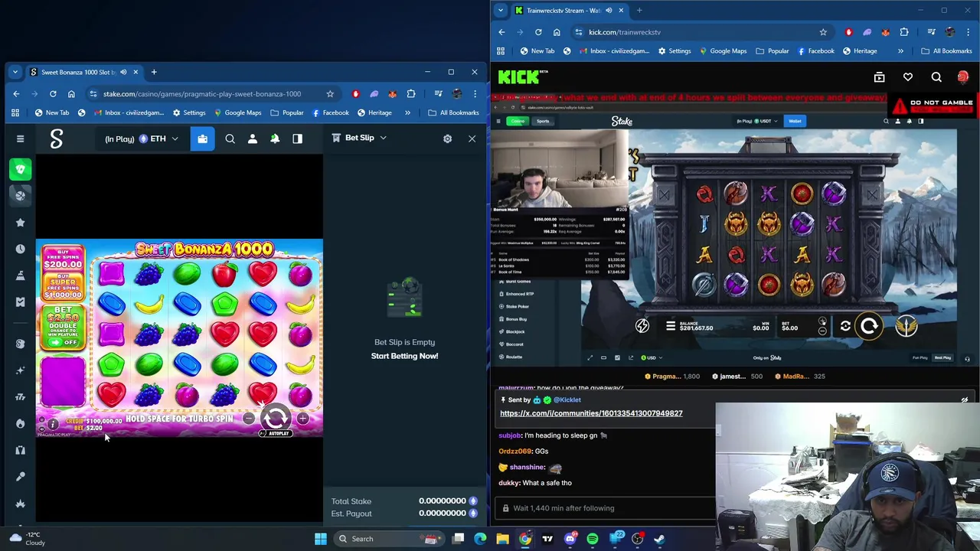Bookmark kick.com page with star

823,32
